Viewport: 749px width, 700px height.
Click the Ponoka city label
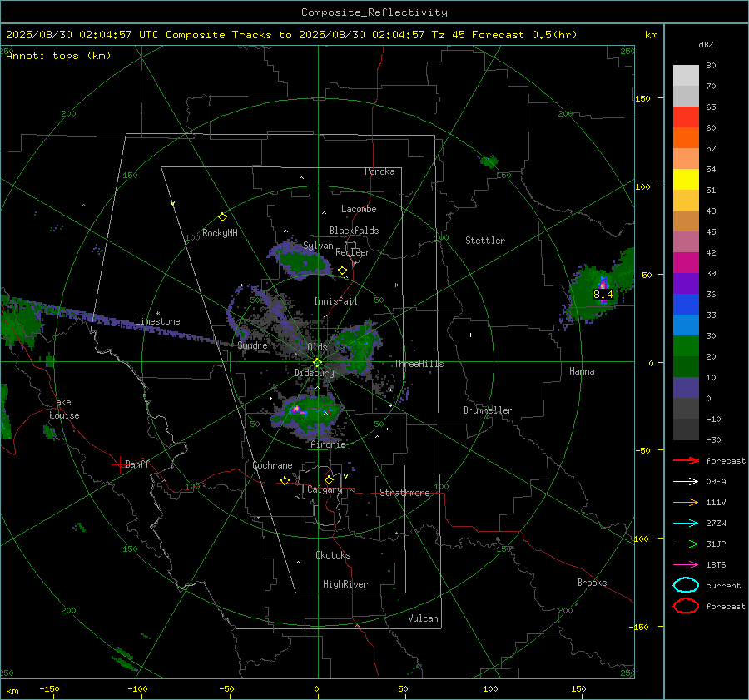pos(379,171)
